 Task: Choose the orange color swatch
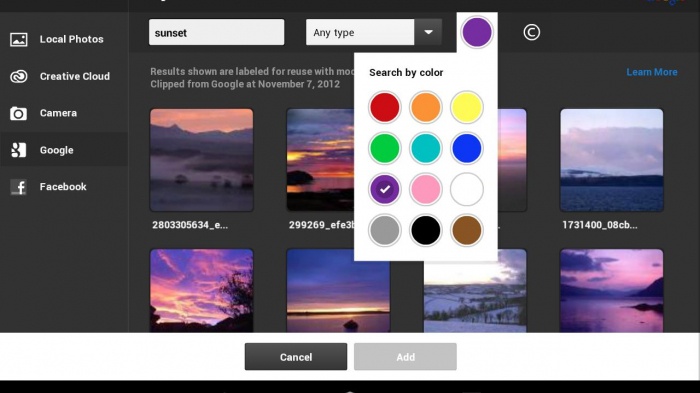425,107
